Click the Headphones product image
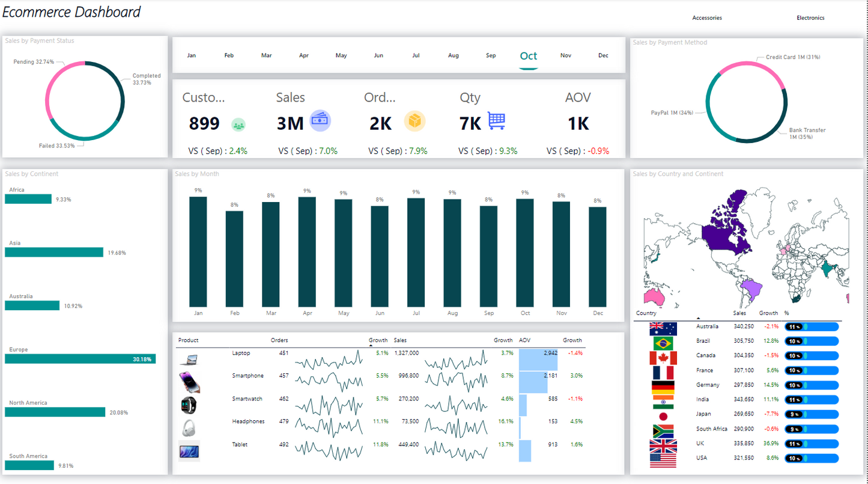Image resolution: width=868 pixels, height=484 pixels. (x=189, y=427)
